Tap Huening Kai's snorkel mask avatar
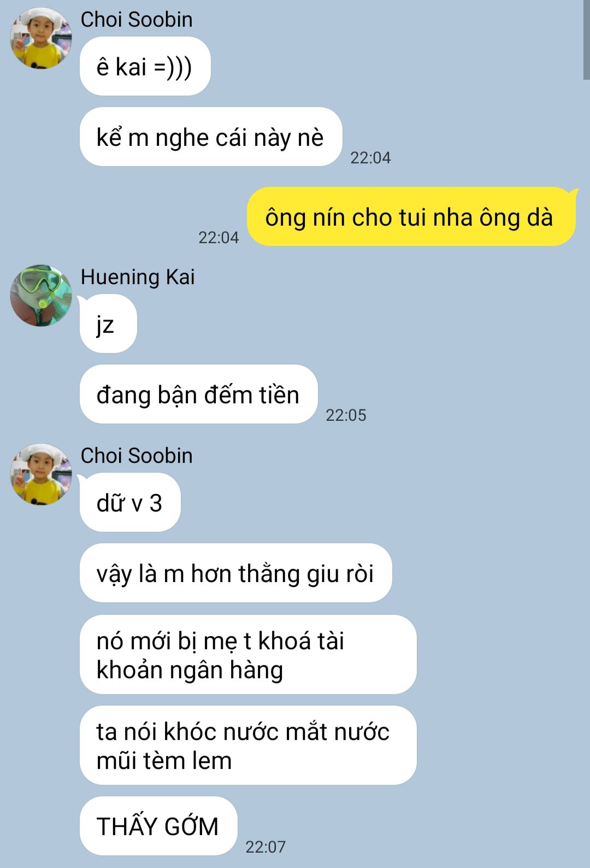590x868 pixels. point(41,296)
